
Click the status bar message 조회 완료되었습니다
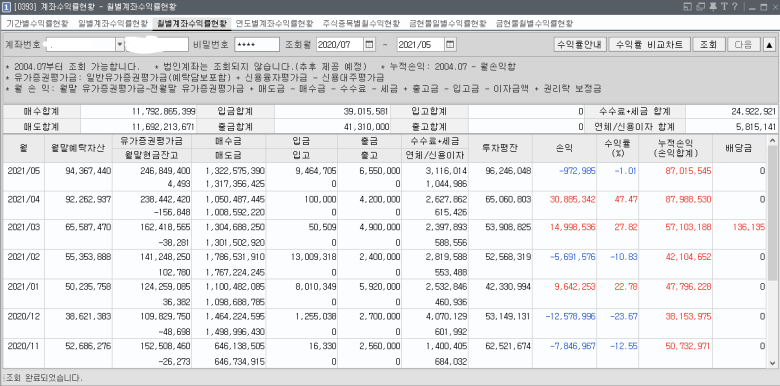[x=45, y=378]
